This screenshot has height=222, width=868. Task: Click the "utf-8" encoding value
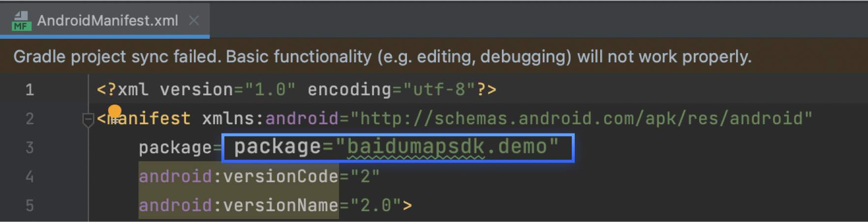tap(439, 90)
